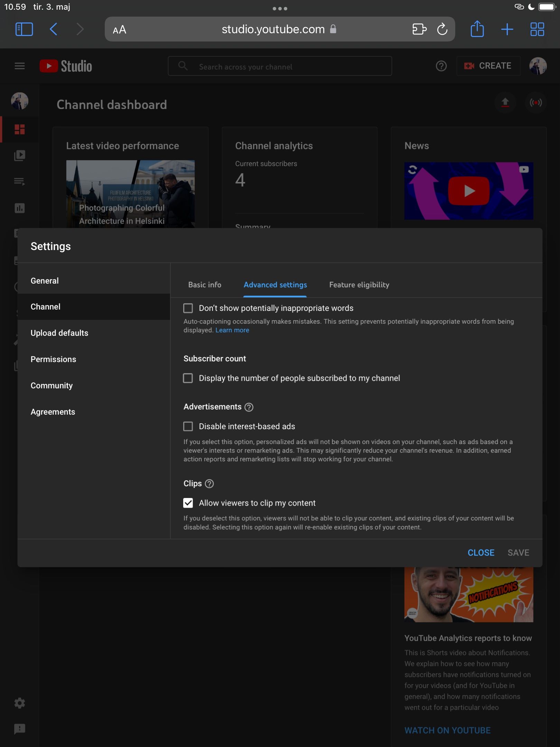Tap the studio.youtube.com address bar
The image size is (560, 747).
280,29
